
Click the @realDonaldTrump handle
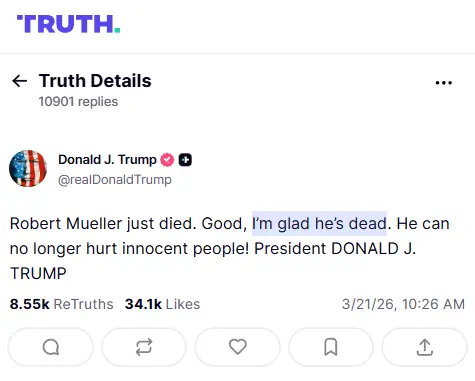(x=115, y=180)
